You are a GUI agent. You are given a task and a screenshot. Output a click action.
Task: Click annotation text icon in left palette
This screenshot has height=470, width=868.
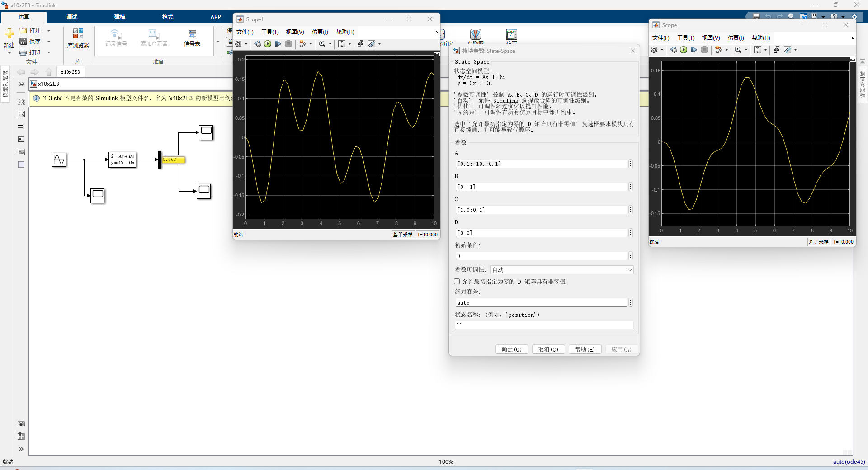[x=21, y=139]
